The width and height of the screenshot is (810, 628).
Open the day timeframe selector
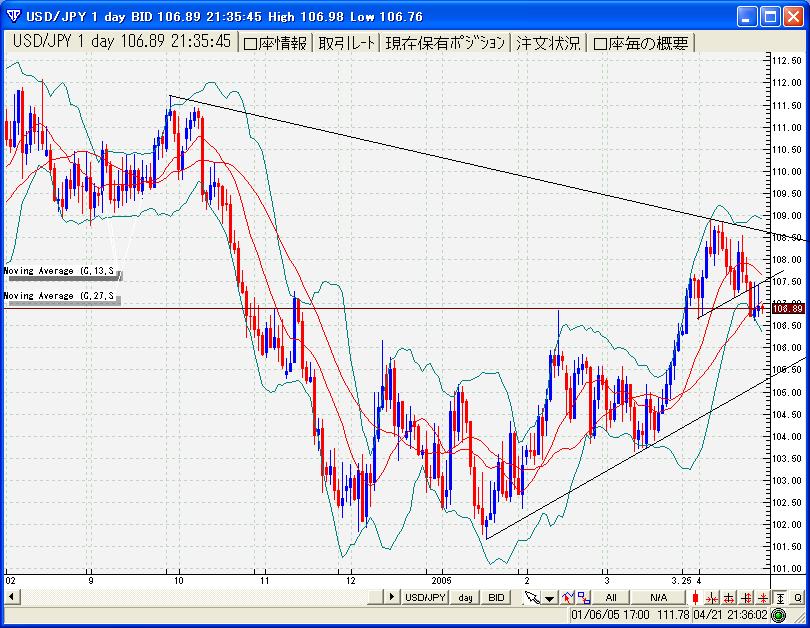coord(465,598)
